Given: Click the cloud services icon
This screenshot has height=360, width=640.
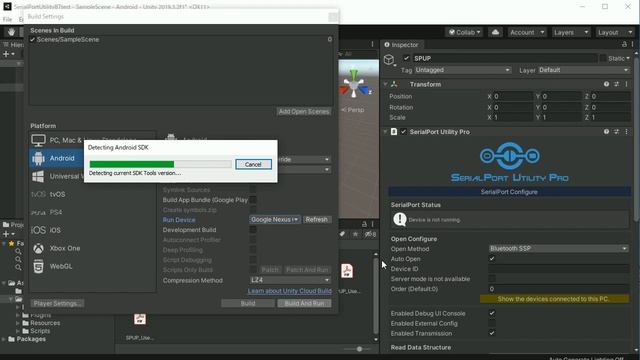Looking at the screenshot, I should [495, 32].
